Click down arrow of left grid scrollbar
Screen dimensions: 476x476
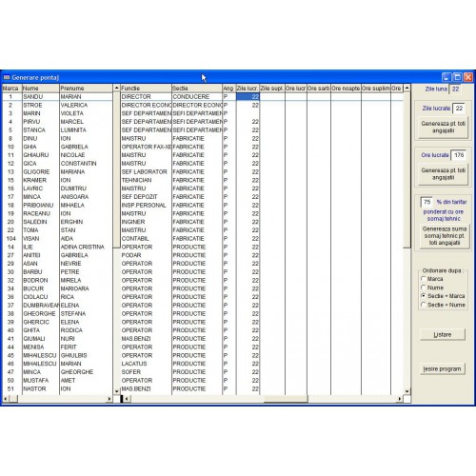coord(116,391)
